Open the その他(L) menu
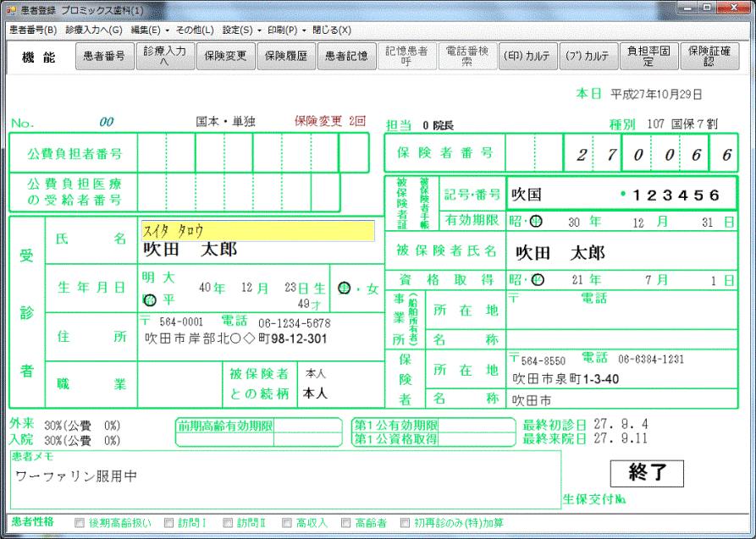This screenshot has width=756, height=539. click(195, 30)
